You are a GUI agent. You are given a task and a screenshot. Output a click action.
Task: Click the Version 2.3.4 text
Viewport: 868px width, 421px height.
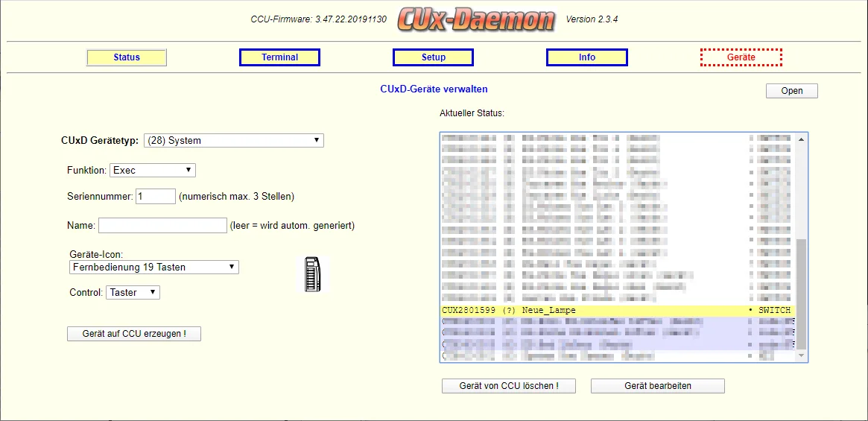[x=592, y=19]
